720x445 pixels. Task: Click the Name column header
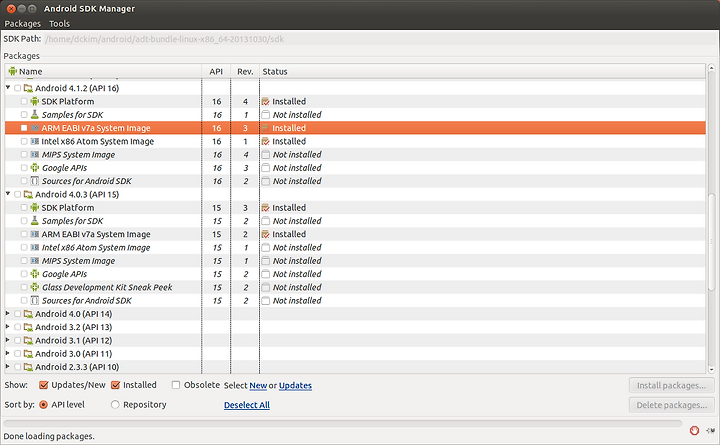tap(103, 71)
